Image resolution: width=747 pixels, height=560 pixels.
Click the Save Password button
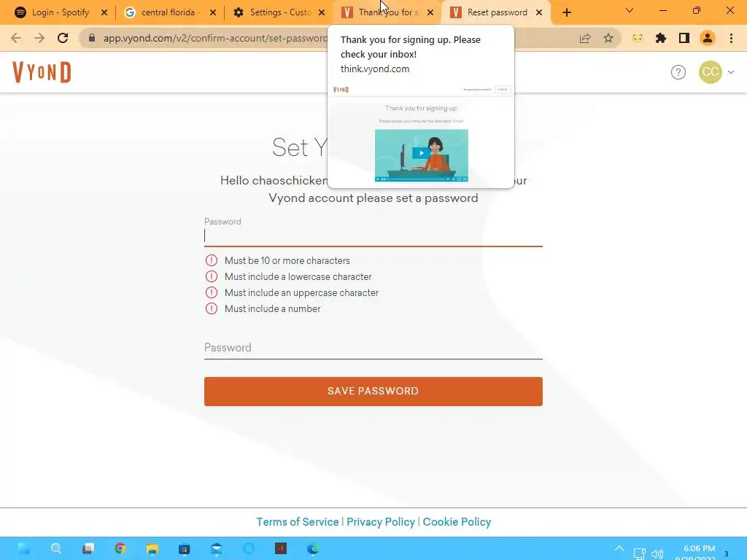(x=373, y=392)
